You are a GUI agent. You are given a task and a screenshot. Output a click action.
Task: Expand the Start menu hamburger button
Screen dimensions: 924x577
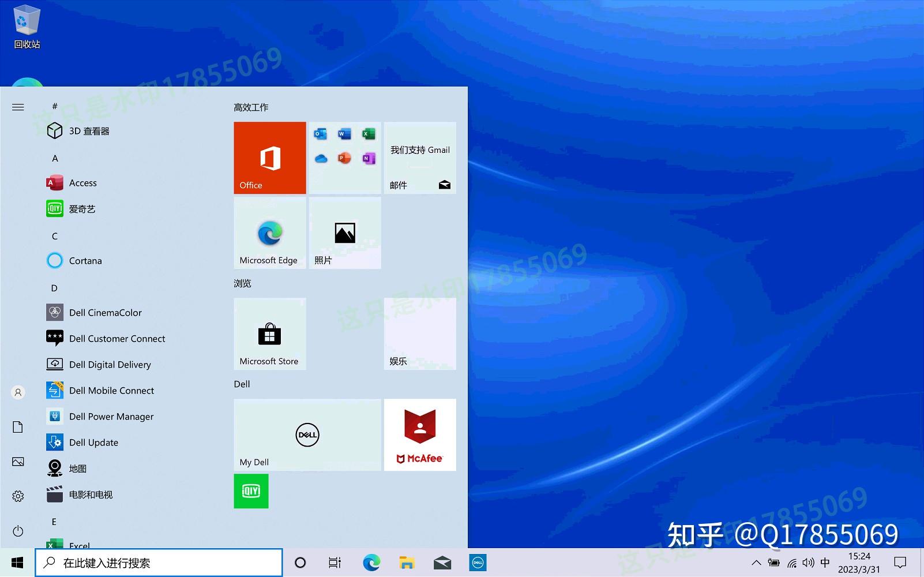[x=18, y=107]
